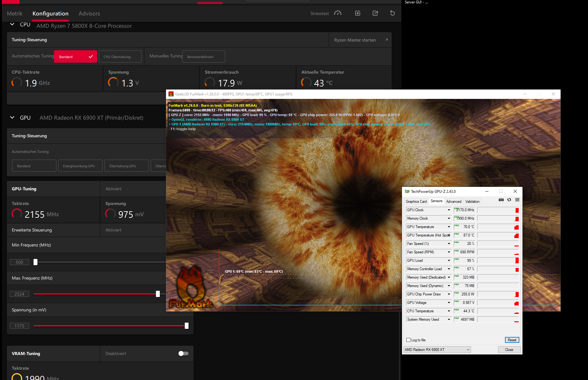Viewport: 588px width, 380px height.
Task: Click the Max Frequenz 2524 input field
Action: 19,294
